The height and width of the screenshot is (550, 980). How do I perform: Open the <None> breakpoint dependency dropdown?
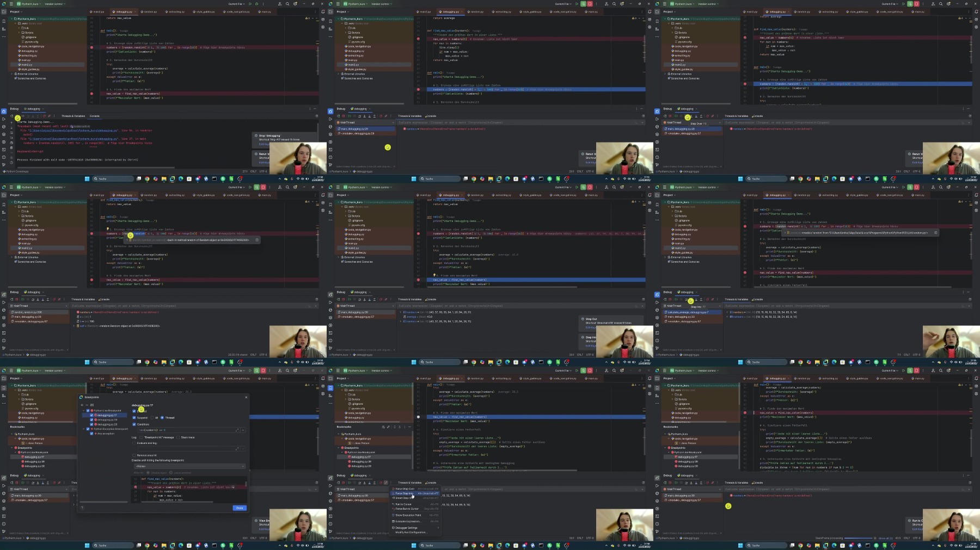(x=190, y=466)
